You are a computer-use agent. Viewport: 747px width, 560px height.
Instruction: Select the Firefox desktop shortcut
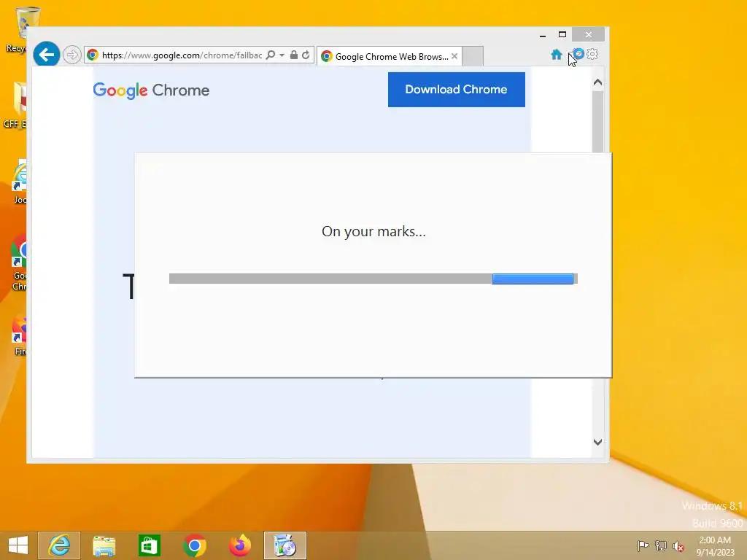(x=20, y=335)
